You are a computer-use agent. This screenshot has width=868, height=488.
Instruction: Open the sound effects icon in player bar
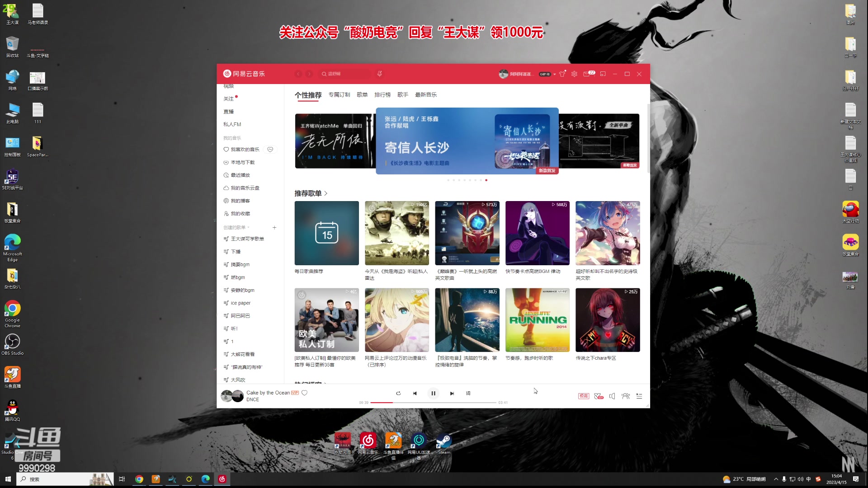[599, 396]
